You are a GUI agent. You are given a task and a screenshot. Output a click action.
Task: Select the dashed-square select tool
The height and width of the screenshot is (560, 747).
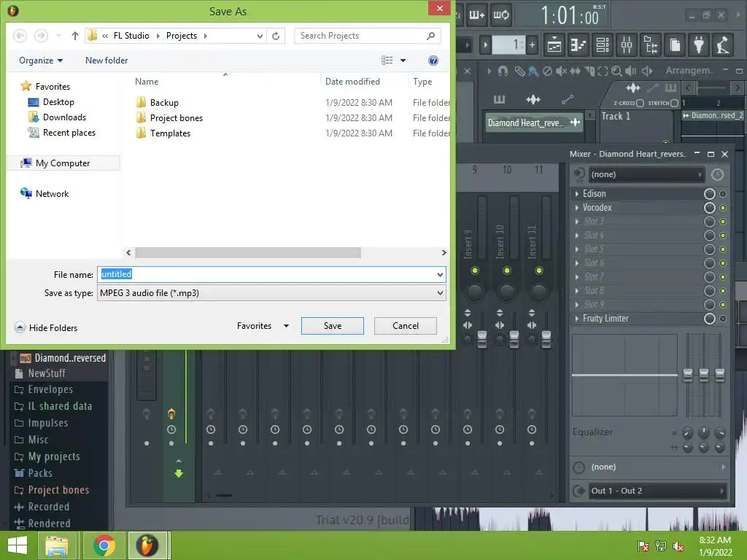[603, 71]
